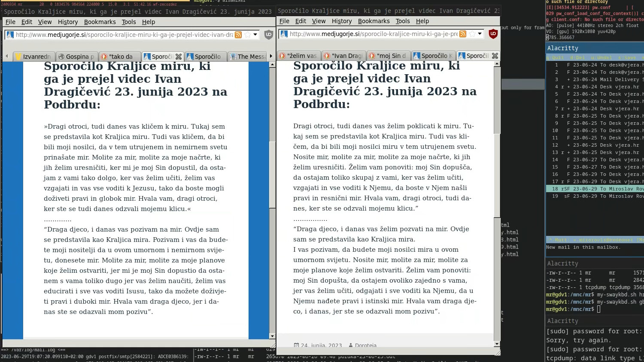Close the active Sporočil tab in left browser
Image resolution: width=644 pixels, height=362 pixels.
pyautogui.click(x=179, y=57)
